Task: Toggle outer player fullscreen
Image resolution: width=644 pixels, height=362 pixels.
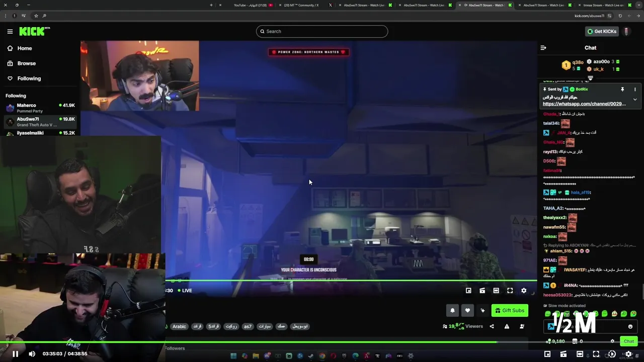Action: pyautogui.click(x=596, y=354)
